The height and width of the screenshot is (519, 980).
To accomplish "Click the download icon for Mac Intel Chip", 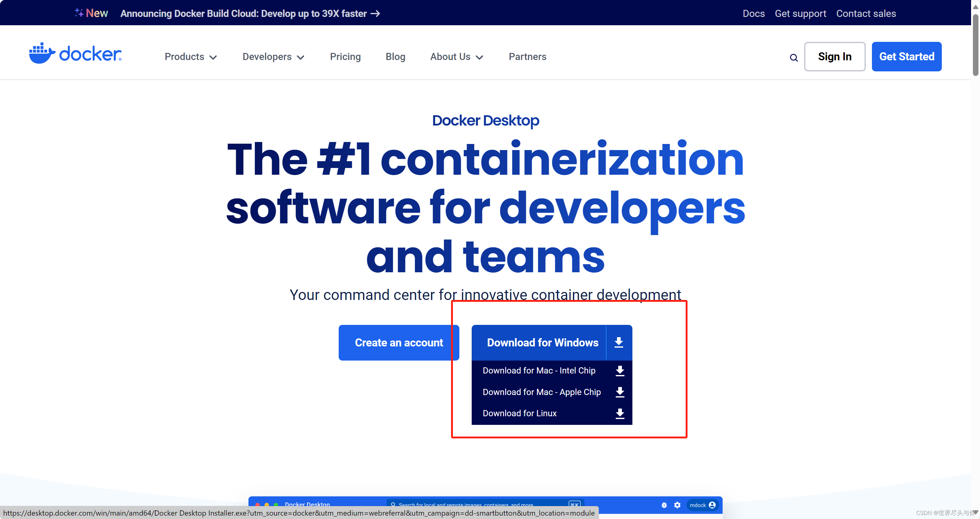I will [619, 371].
